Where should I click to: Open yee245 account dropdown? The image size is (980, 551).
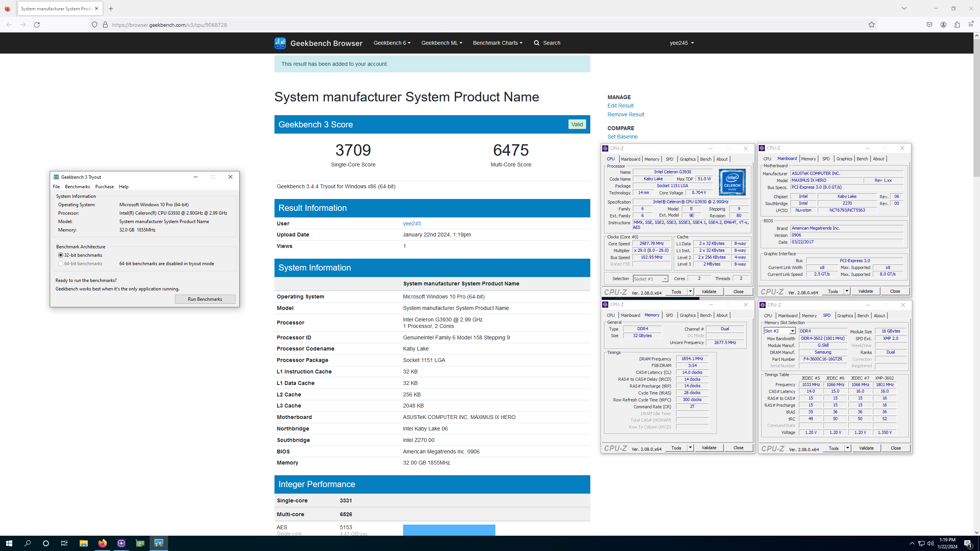pyautogui.click(x=682, y=43)
